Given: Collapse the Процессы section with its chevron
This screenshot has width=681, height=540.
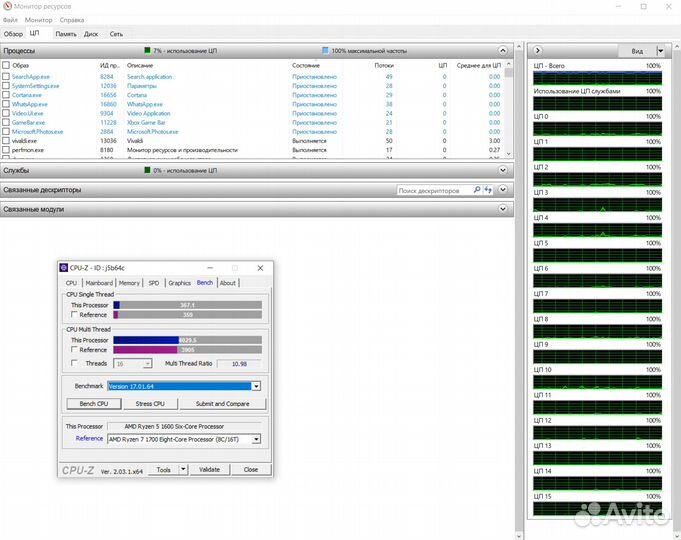Looking at the screenshot, I should tap(503, 50).
